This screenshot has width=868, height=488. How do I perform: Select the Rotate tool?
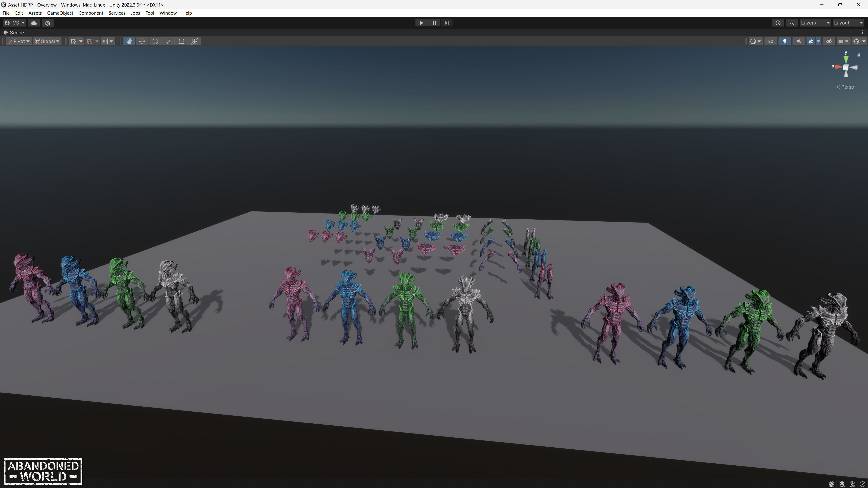pyautogui.click(x=155, y=41)
